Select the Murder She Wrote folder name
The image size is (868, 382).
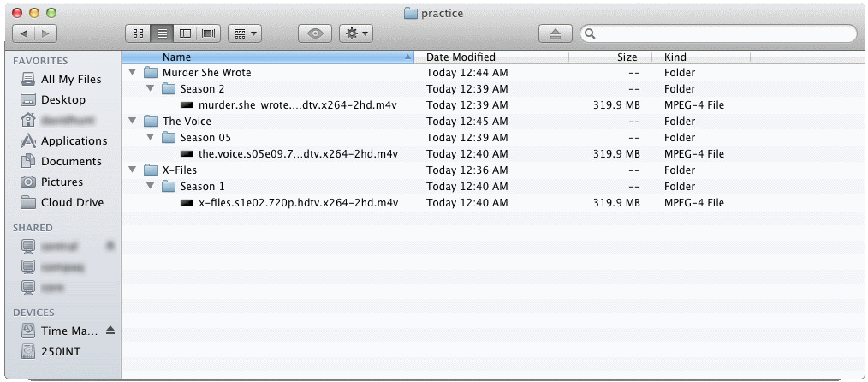point(206,73)
